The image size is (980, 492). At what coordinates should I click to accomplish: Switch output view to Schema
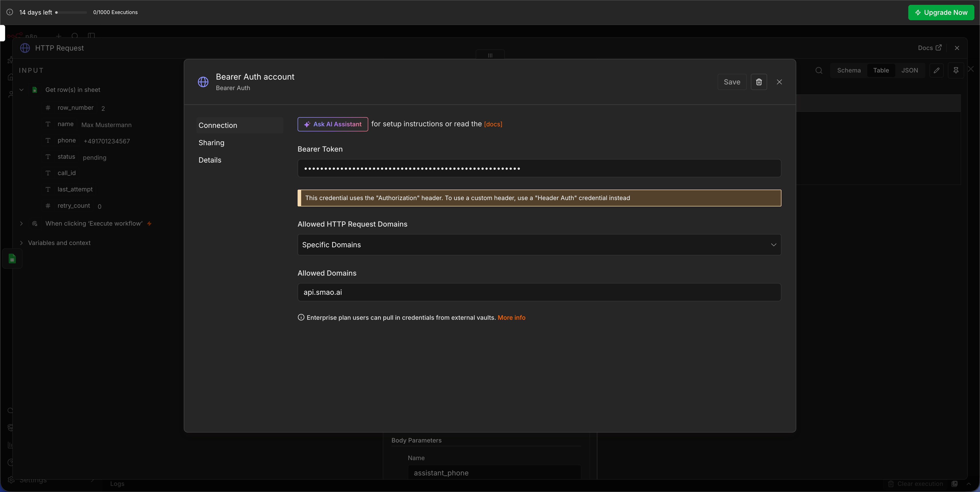[x=849, y=70]
